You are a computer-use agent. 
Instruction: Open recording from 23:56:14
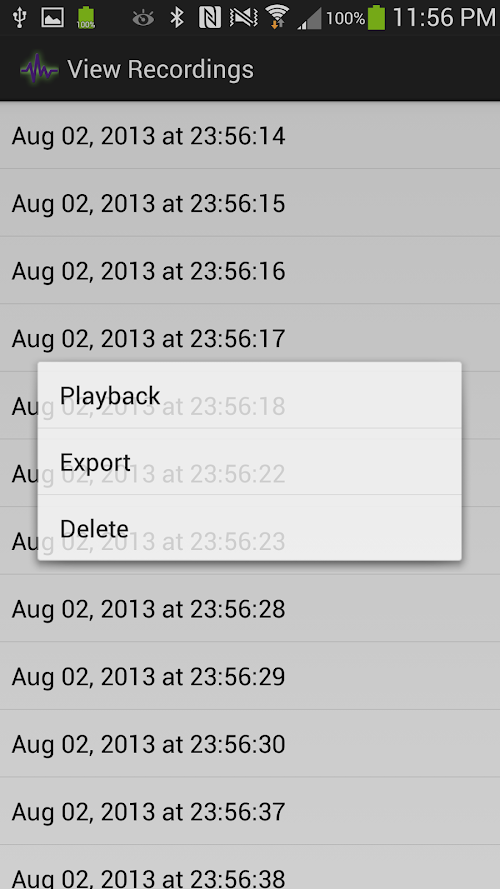250,136
